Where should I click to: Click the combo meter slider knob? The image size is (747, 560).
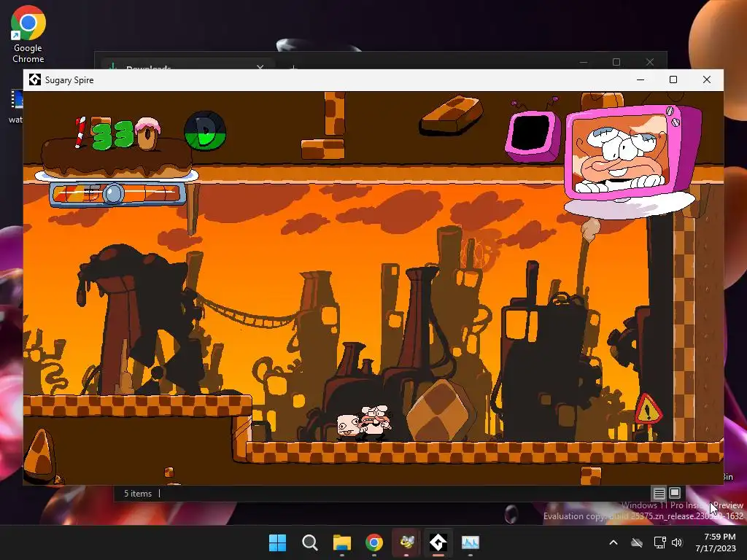point(113,194)
